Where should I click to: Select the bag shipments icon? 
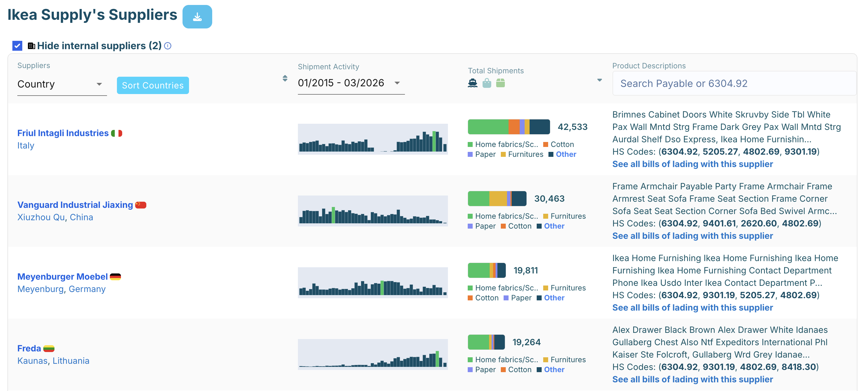tap(487, 83)
